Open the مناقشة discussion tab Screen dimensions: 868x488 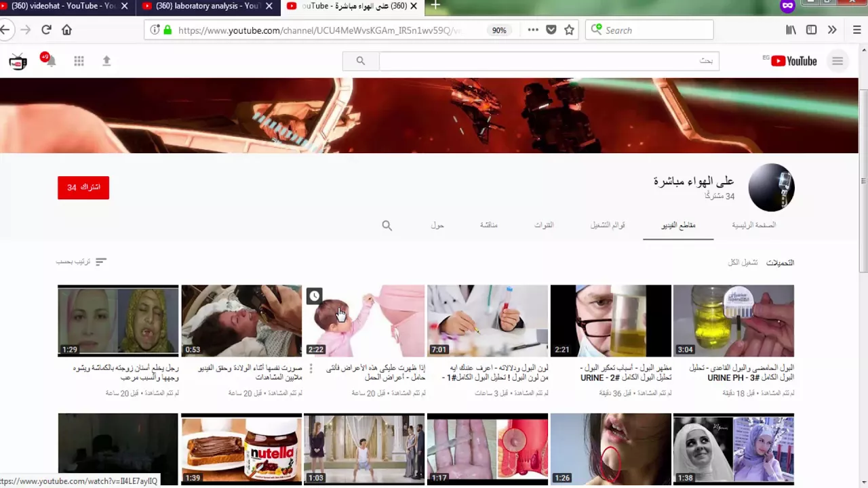[x=489, y=225]
